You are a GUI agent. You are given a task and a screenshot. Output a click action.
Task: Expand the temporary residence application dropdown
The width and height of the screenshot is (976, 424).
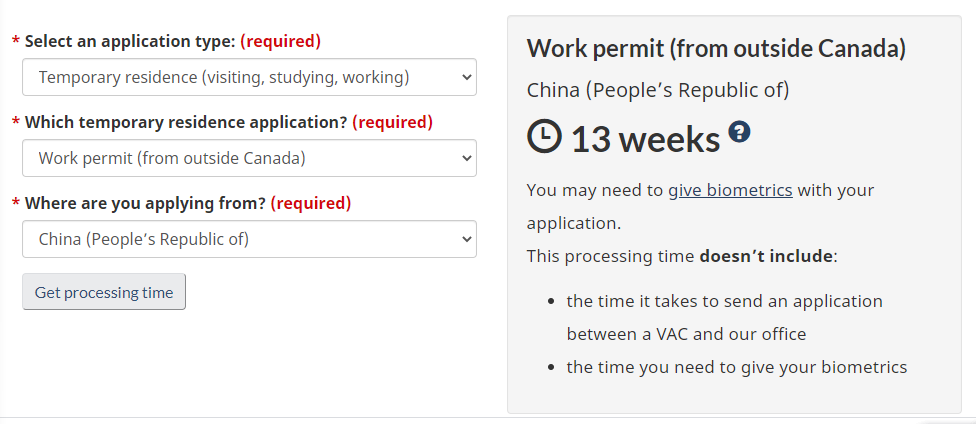(249, 158)
